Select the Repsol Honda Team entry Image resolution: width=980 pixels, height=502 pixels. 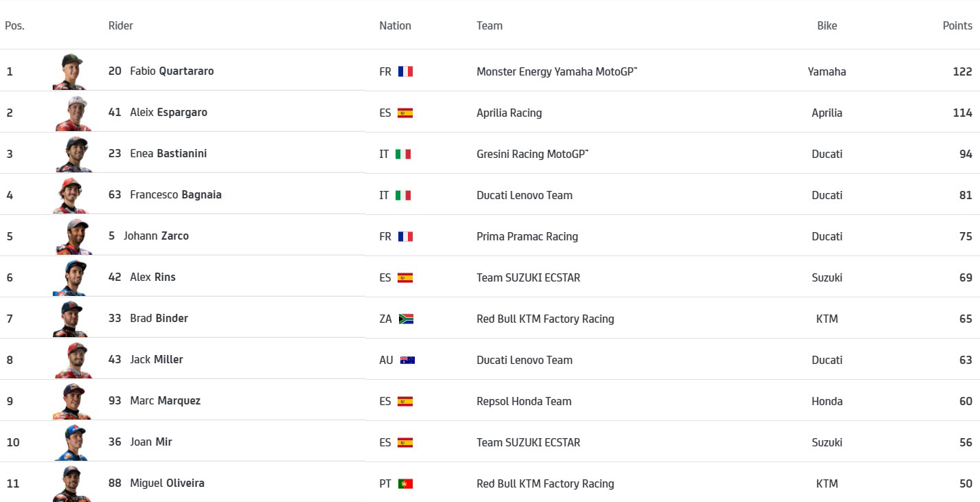[524, 401]
